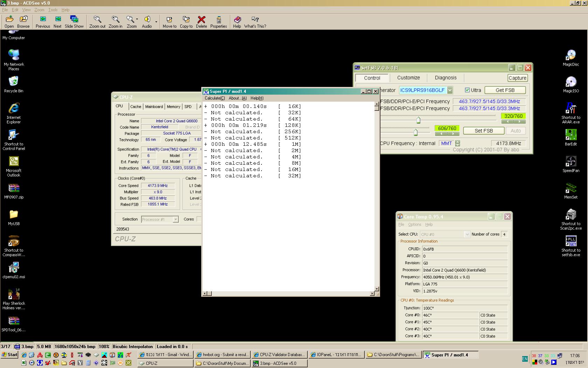588x368 pixels.
Task: Switch to the Mainboard tab in CPU-Z
Action: point(154,107)
